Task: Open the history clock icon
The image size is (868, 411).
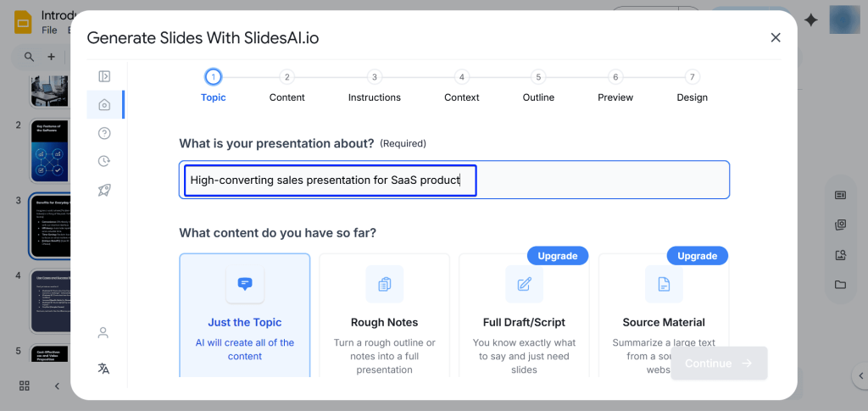Action: (x=104, y=161)
